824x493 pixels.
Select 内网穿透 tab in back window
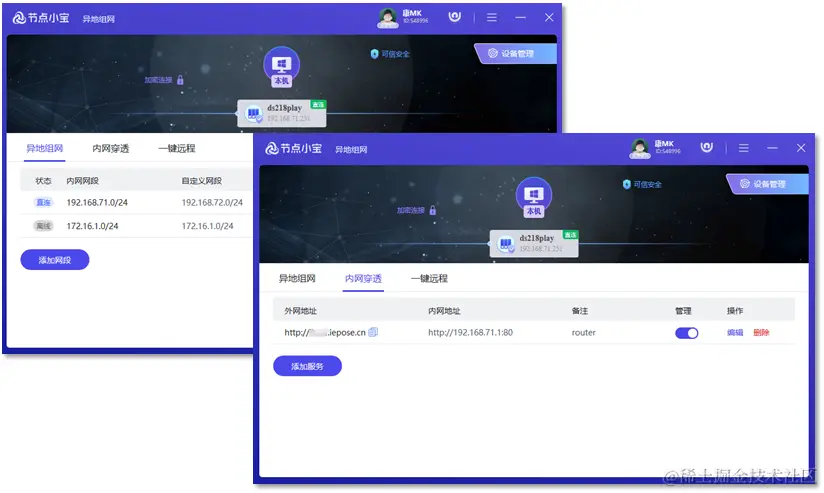click(110, 148)
